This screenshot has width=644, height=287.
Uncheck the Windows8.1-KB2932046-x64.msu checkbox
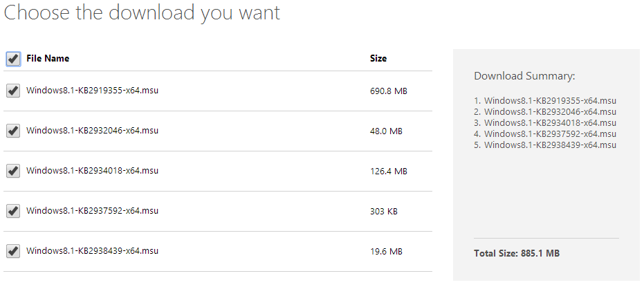coord(13,131)
